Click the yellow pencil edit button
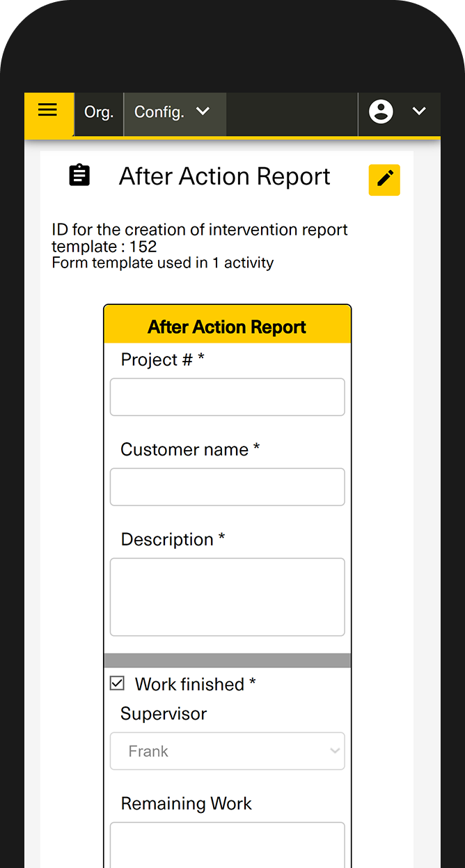 [x=384, y=180]
